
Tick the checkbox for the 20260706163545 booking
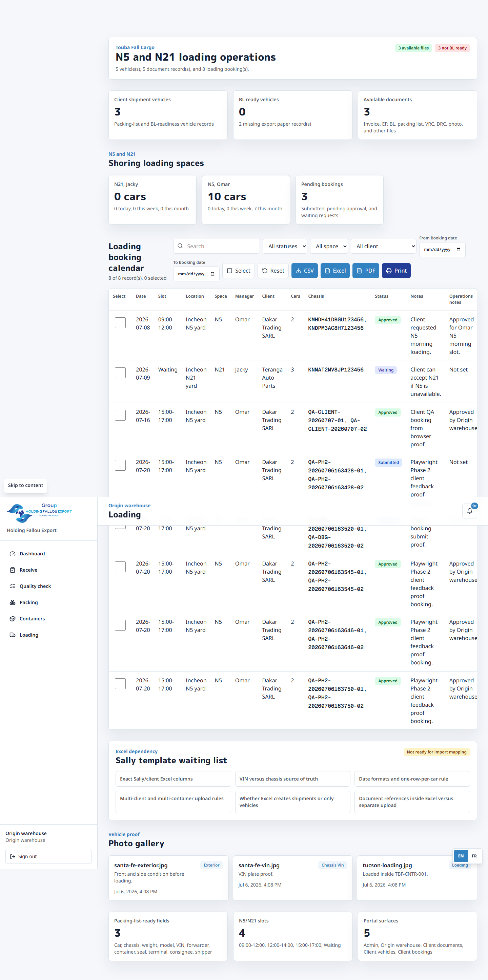pos(120,567)
